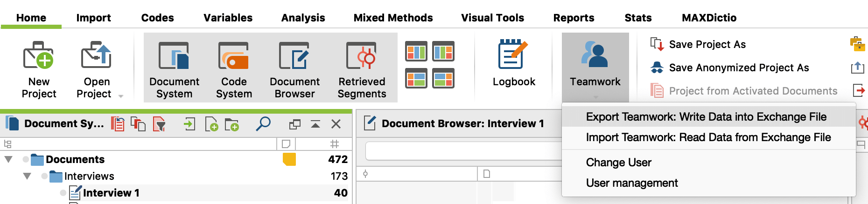Click Save Project As
This screenshot has width=868, height=204.
click(698, 44)
